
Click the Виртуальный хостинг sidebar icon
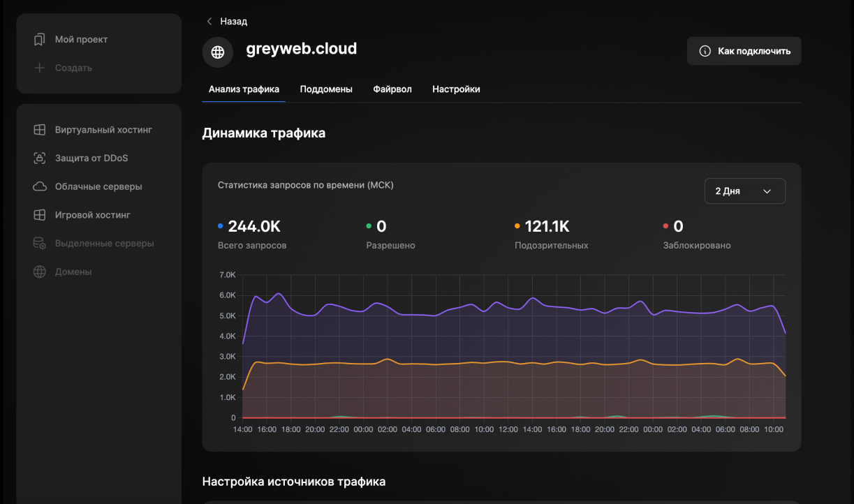[x=40, y=130]
